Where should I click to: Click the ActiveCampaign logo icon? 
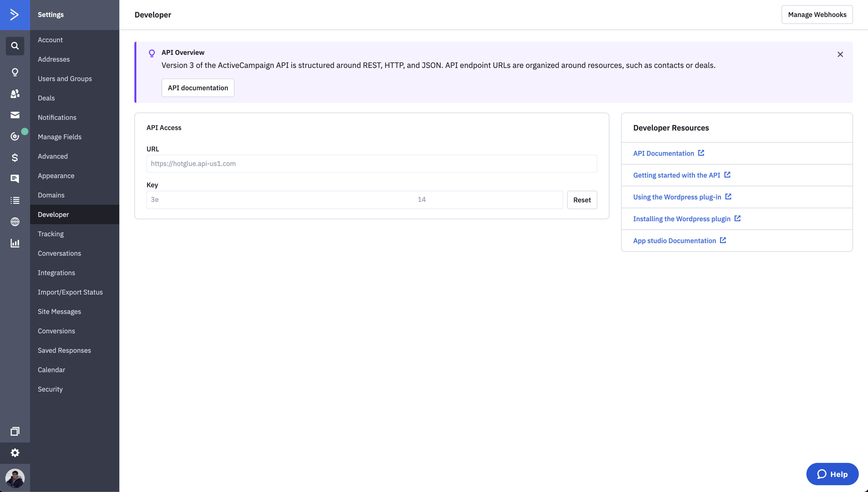[x=15, y=15]
